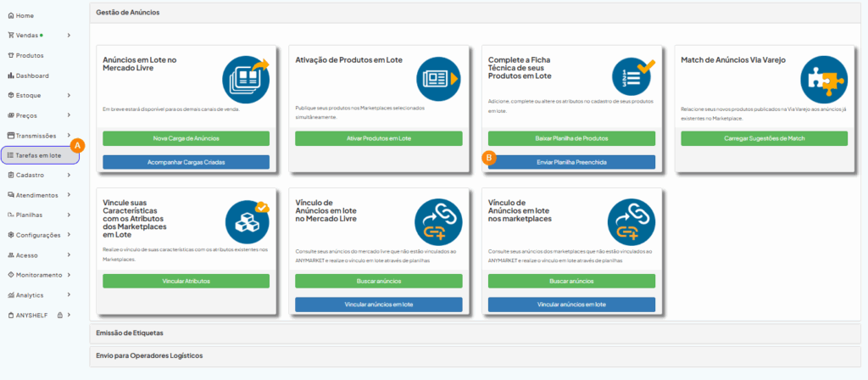Image resolution: width=868 pixels, height=380 pixels.
Task: Expand the Estoque menu chevron
Action: (69, 95)
